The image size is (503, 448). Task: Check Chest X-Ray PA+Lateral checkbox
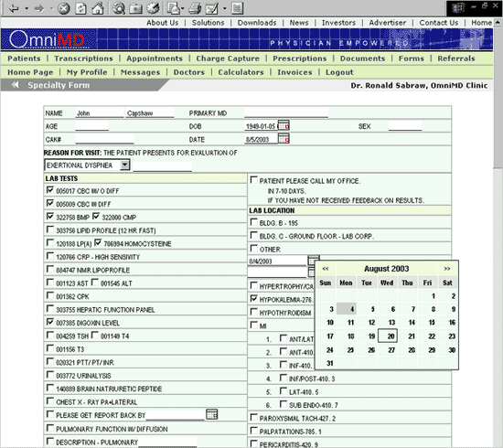click(50, 400)
